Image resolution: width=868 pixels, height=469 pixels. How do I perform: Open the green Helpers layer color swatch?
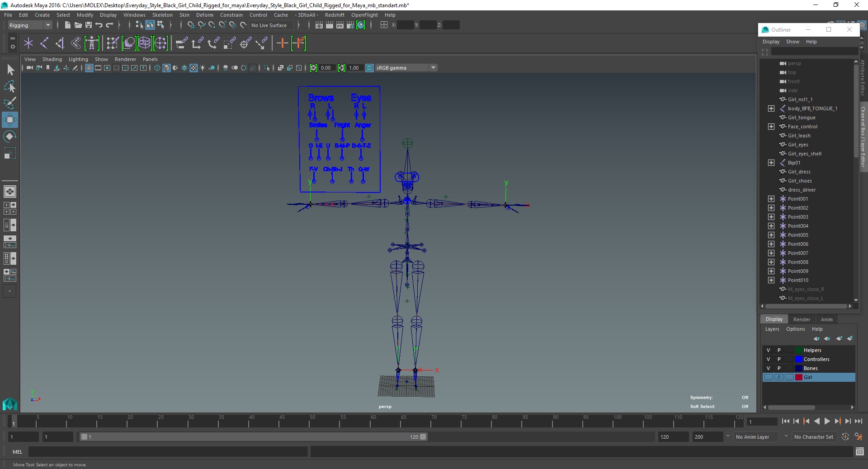[799, 350]
